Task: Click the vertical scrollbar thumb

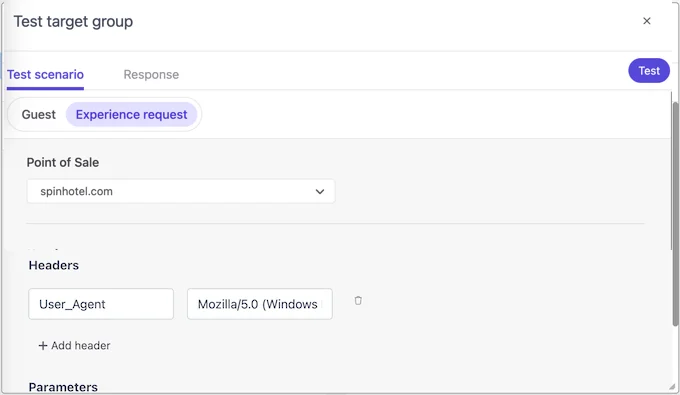Action: point(675,214)
